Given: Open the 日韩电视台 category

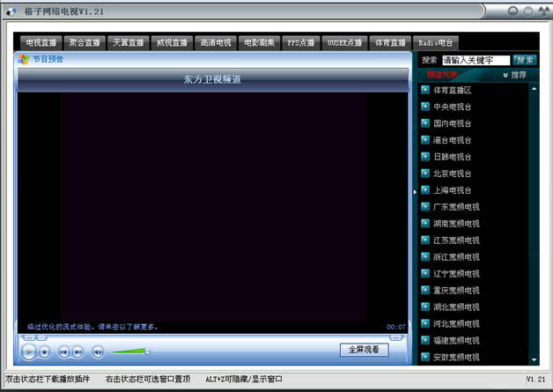Looking at the screenshot, I should click(x=453, y=157).
